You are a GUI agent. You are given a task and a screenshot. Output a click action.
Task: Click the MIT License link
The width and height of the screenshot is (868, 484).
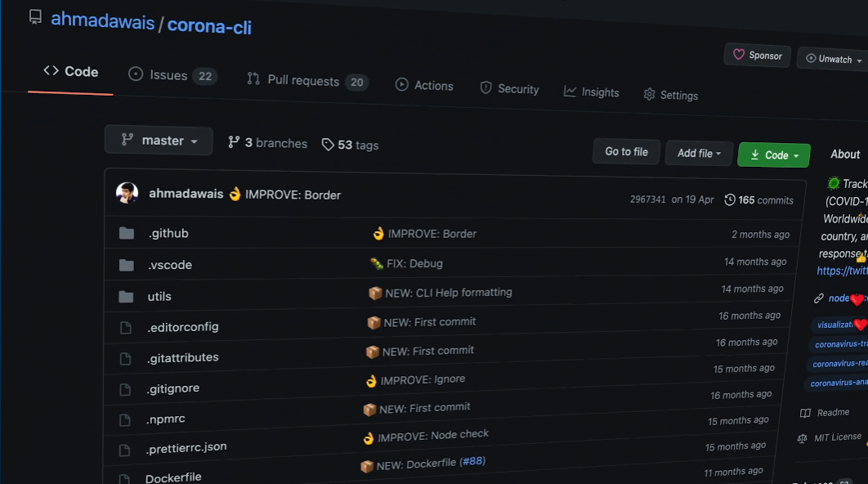pyautogui.click(x=838, y=437)
